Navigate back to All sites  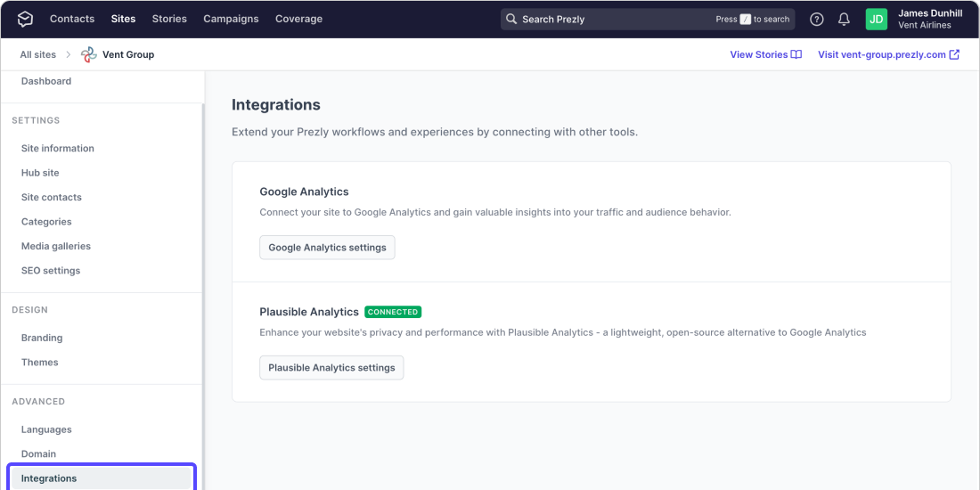click(x=38, y=55)
